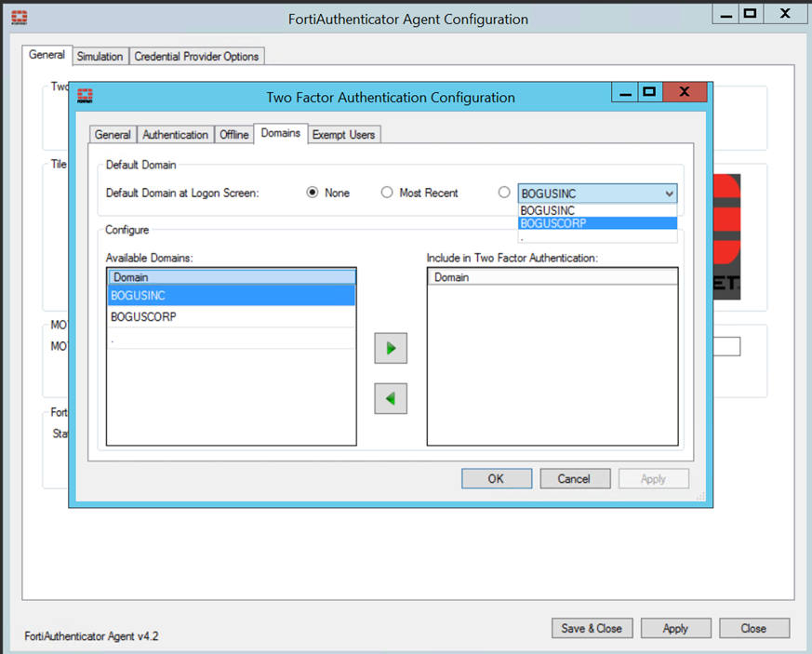This screenshot has width=812, height=654.
Task: Open Credential Provider Options tab
Action: point(197,56)
